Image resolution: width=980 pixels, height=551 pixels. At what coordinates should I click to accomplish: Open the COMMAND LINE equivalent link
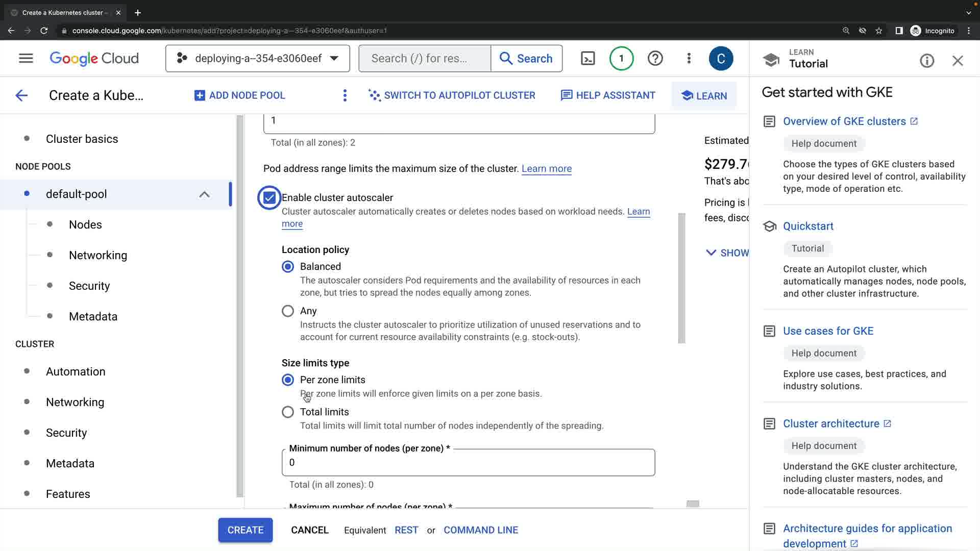(480, 530)
